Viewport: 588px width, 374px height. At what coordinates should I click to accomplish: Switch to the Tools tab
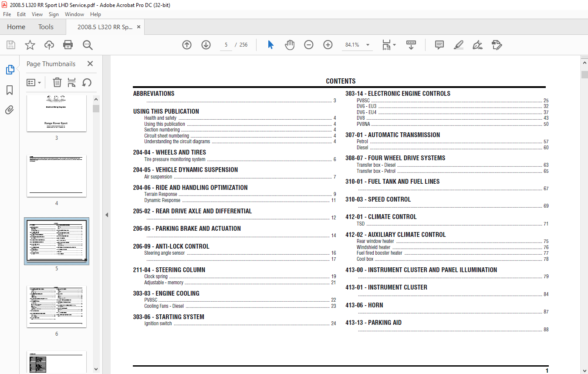tap(46, 27)
